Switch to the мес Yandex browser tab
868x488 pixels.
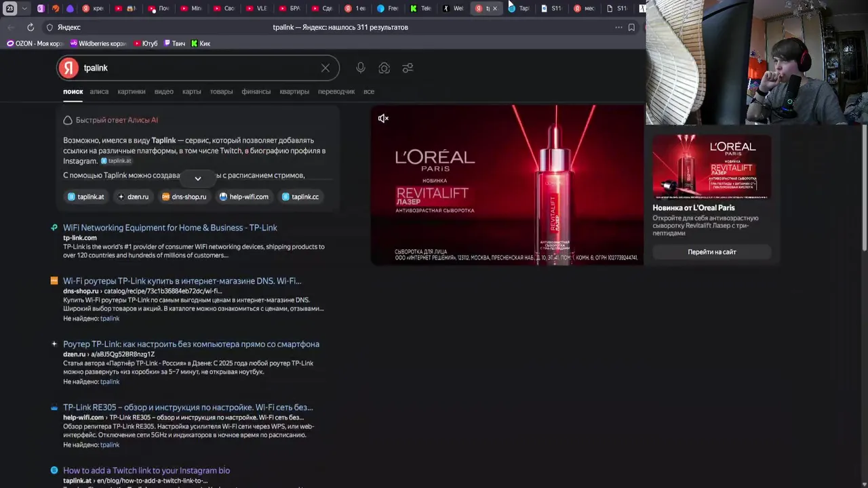click(584, 9)
